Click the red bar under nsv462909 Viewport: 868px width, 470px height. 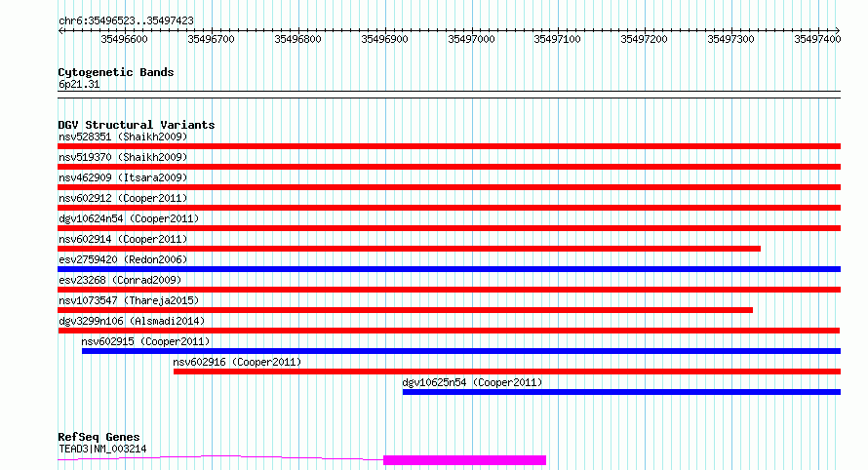click(449, 187)
